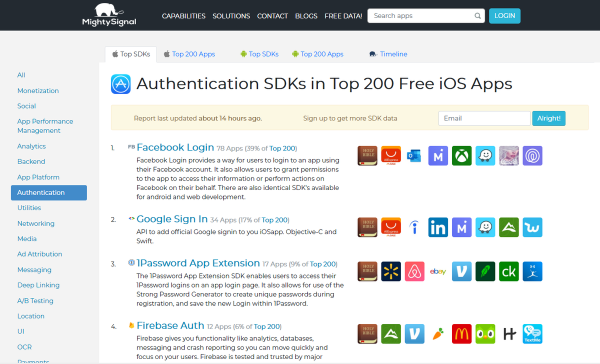Viewport: 600px width, 364px height.
Task: Open the green feather Robinhood app icon
Action: (485, 271)
